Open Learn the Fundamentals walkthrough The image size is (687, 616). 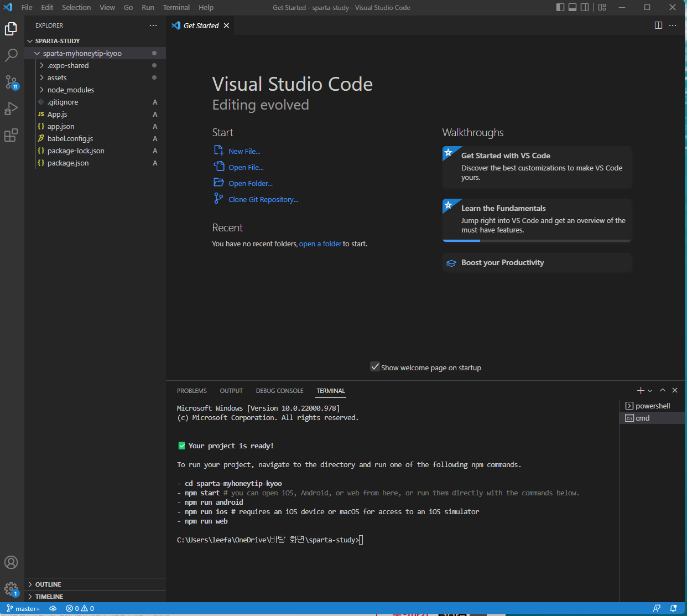click(537, 220)
